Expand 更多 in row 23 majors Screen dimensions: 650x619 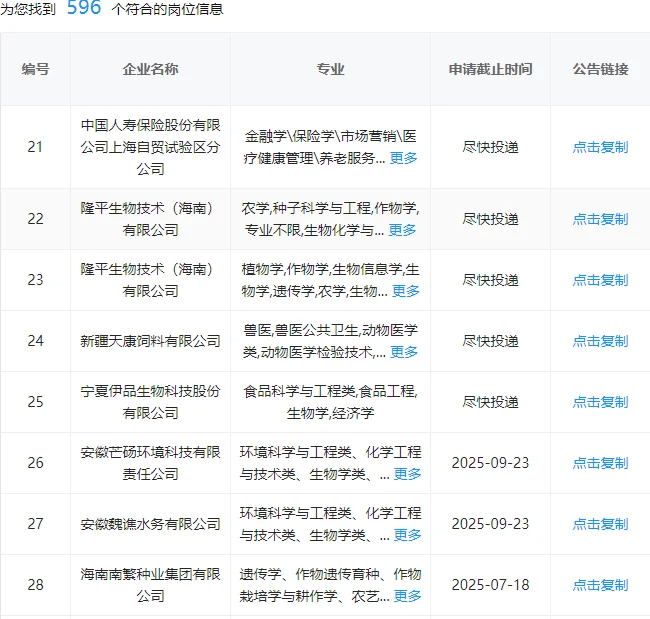pos(406,291)
